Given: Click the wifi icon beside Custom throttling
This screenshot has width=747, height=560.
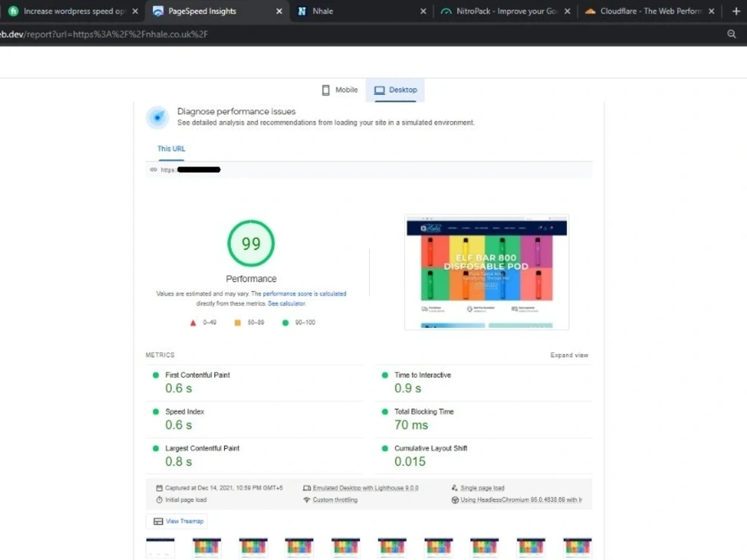Looking at the screenshot, I should point(307,500).
